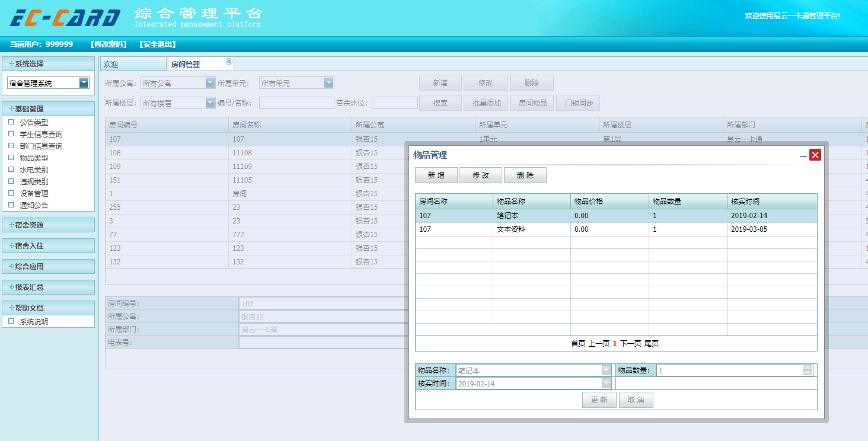Image resolution: width=868 pixels, height=441 pixels.
Task: Select the 文本资料 row
Action: 616,229
